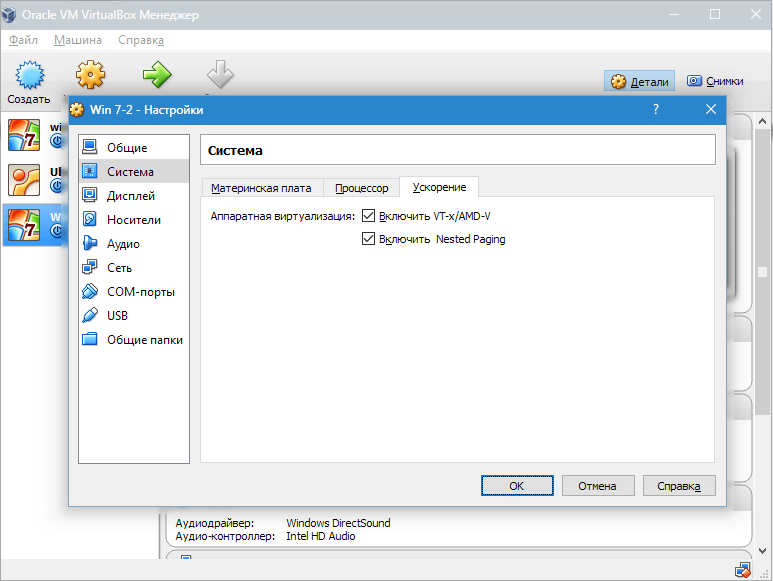The width and height of the screenshot is (773, 581).
Task: Select the Дисплей category icon
Action: (x=90, y=196)
